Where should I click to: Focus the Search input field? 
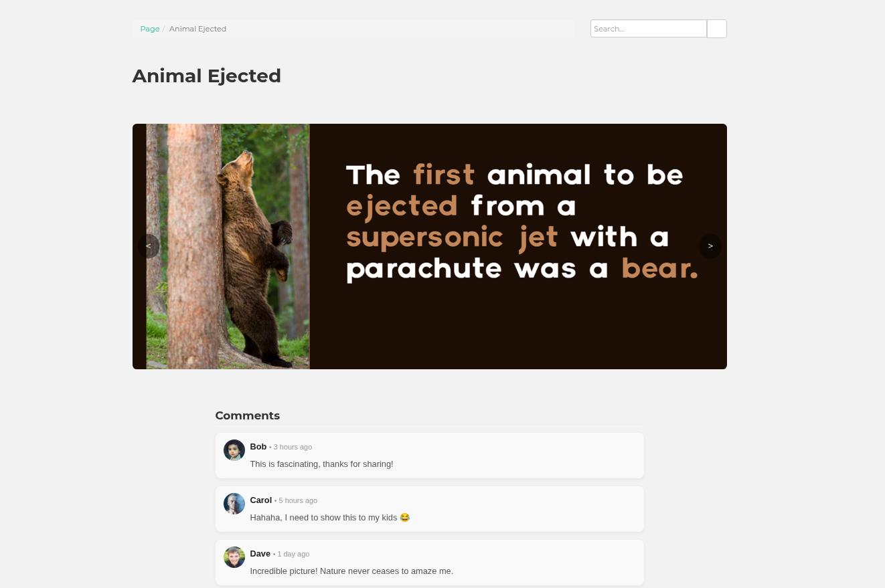point(649,29)
